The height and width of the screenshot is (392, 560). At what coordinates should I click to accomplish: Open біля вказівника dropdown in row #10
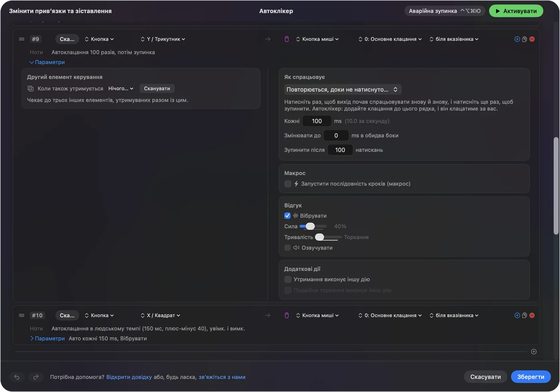point(454,315)
